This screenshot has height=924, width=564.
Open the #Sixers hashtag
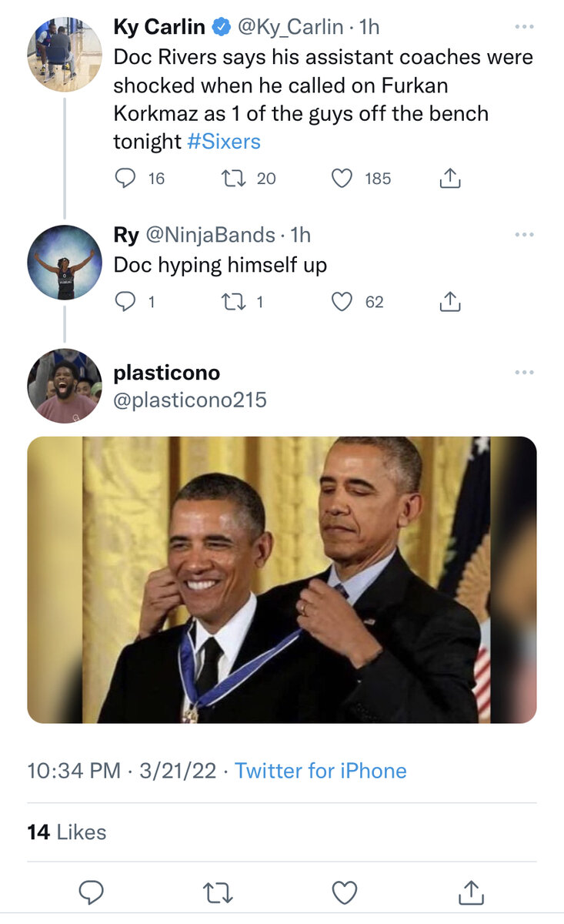point(224,142)
